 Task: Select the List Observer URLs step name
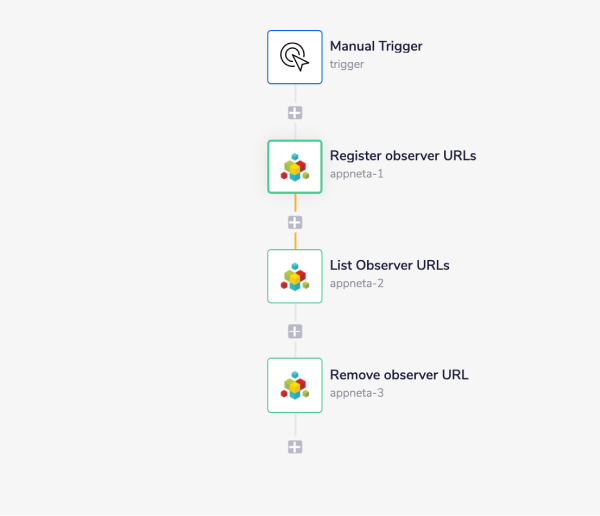coord(389,265)
